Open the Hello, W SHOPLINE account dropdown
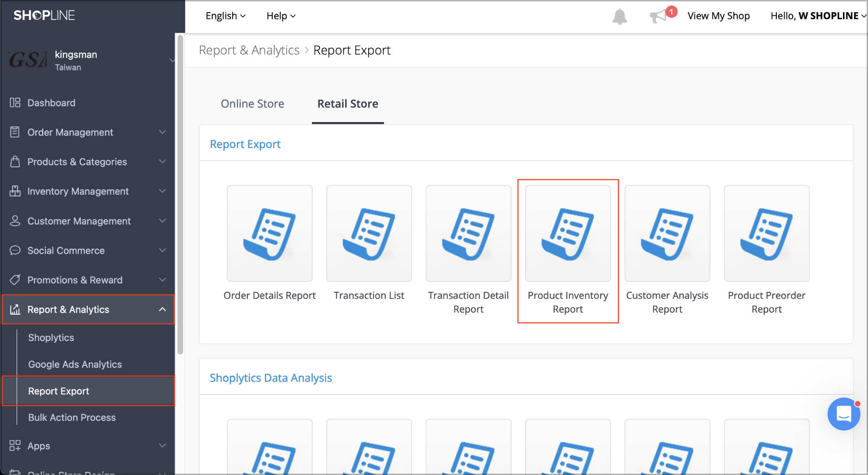This screenshot has height=475, width=868. tap(818, 16)
